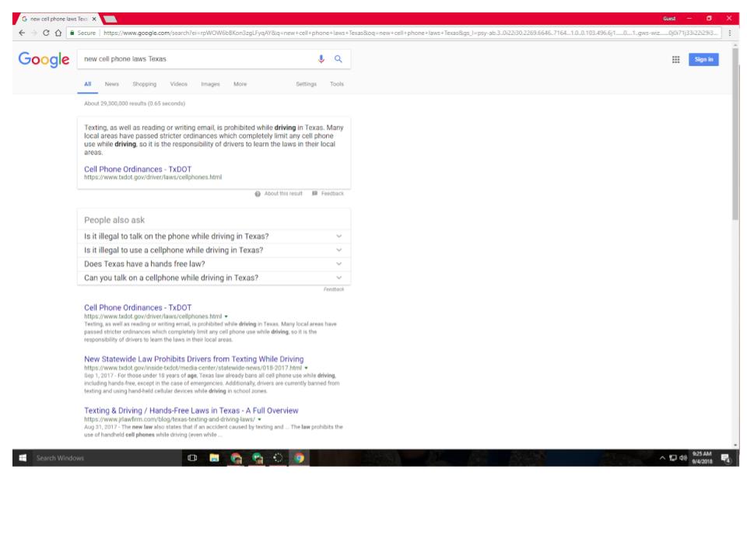Open dropdown arrow beside jrlawfirm URL
This screenshot has width=747, height=560.
point(260,419)
